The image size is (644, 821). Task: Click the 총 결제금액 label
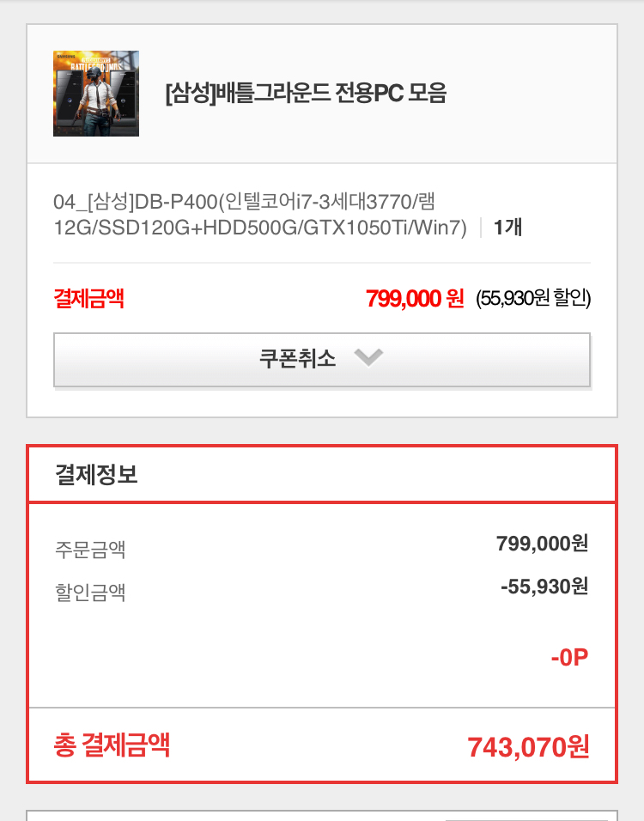(x=112, y=745)
